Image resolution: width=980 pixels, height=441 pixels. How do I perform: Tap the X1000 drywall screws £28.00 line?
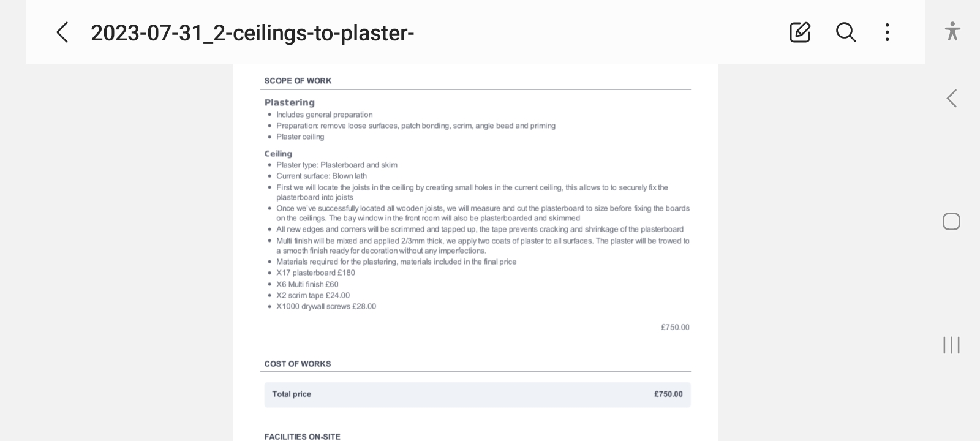pos(326,306)
